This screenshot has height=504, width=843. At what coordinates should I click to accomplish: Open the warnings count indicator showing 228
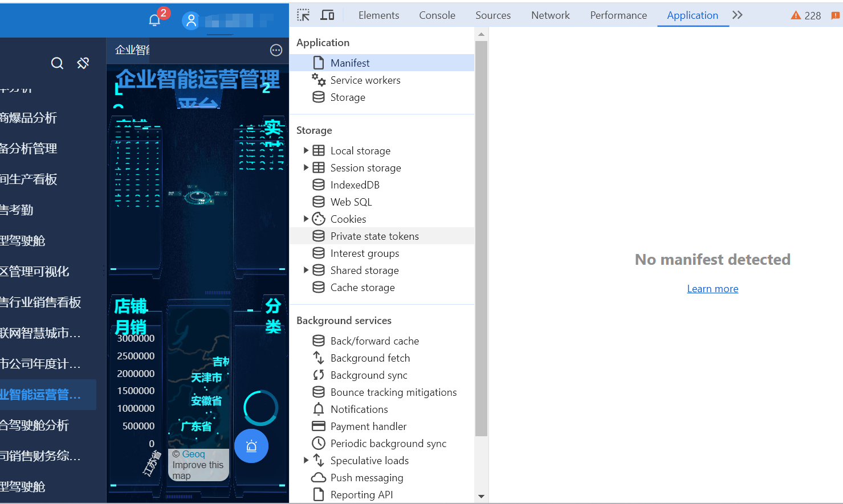point(806,15)
